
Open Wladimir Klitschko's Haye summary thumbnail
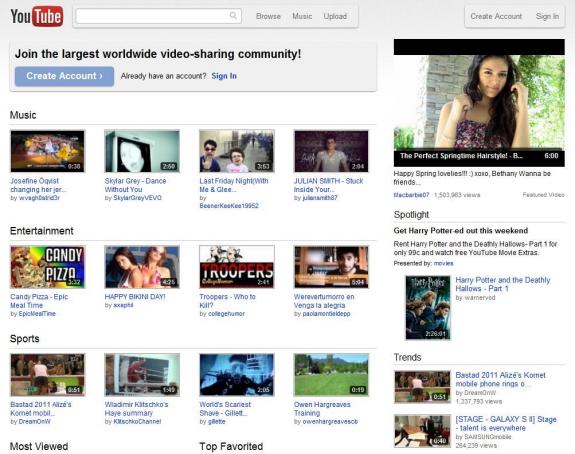[142, 374]
